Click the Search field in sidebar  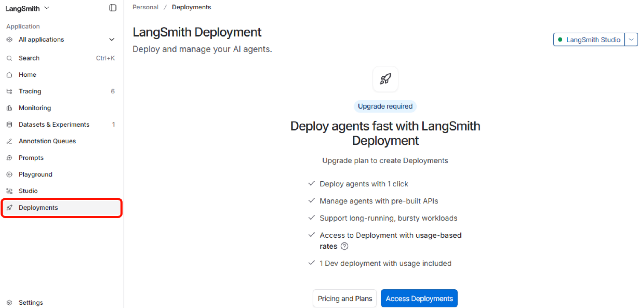61,58
